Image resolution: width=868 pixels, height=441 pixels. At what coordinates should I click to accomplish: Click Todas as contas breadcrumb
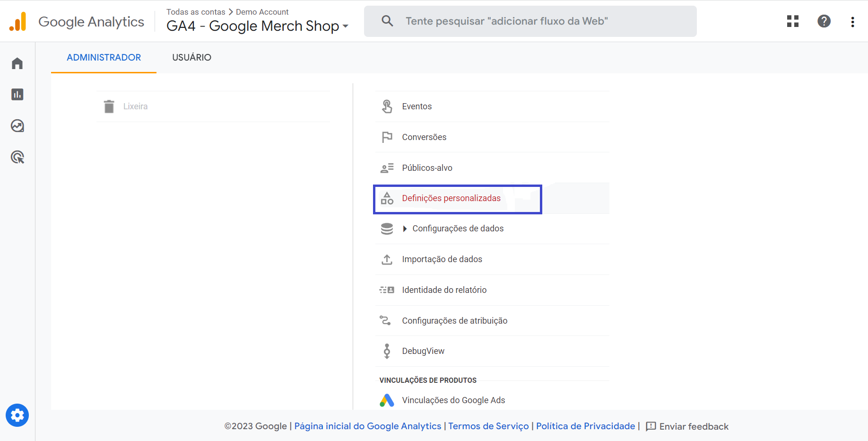196,12
